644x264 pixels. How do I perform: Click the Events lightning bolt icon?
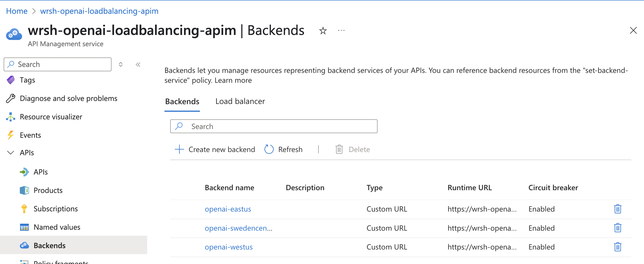(11, 135)
